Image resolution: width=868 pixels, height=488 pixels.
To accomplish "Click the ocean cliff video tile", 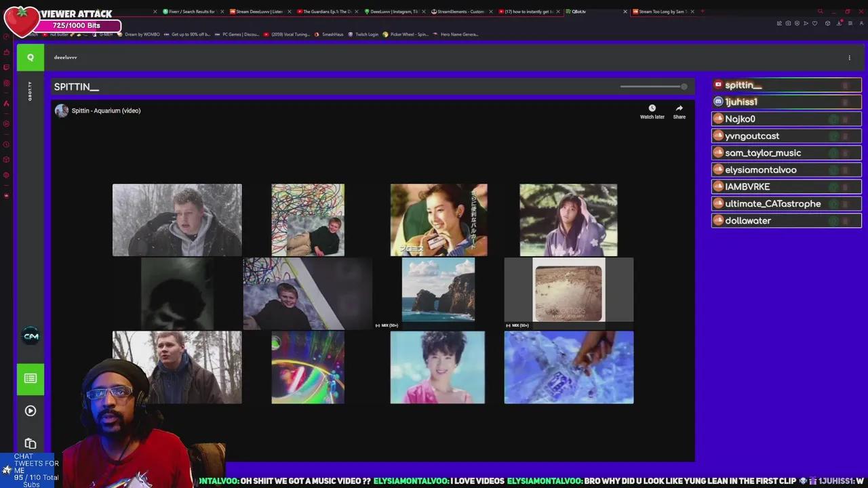I will (438, 290).
